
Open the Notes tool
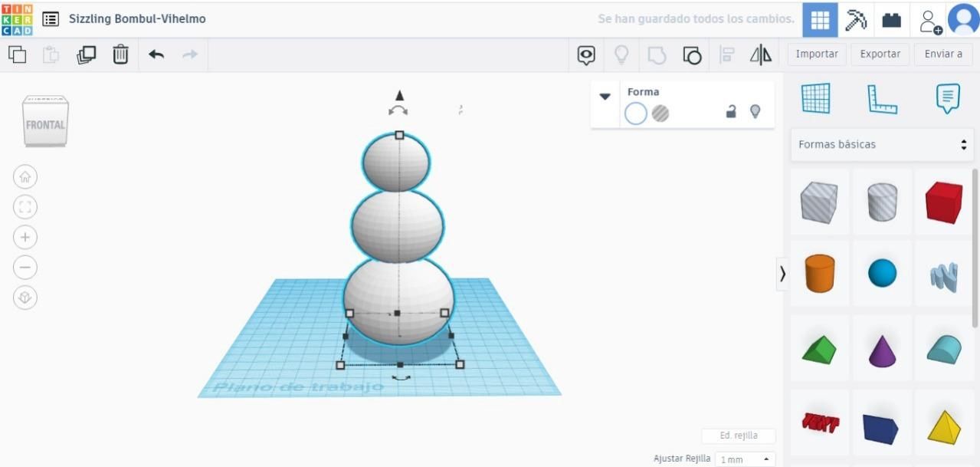point(948,99)
